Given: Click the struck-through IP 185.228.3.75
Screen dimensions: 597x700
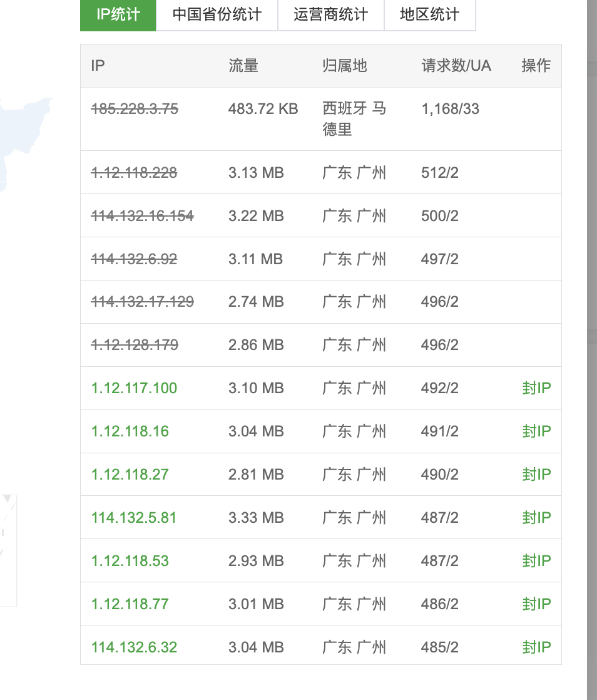Looking at the screenshot, I should point(134,108).
